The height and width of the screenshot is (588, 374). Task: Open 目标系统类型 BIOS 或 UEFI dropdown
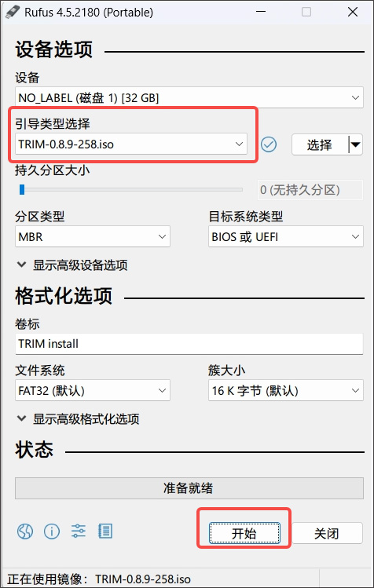pyautogui.click(x=286, y=236)
